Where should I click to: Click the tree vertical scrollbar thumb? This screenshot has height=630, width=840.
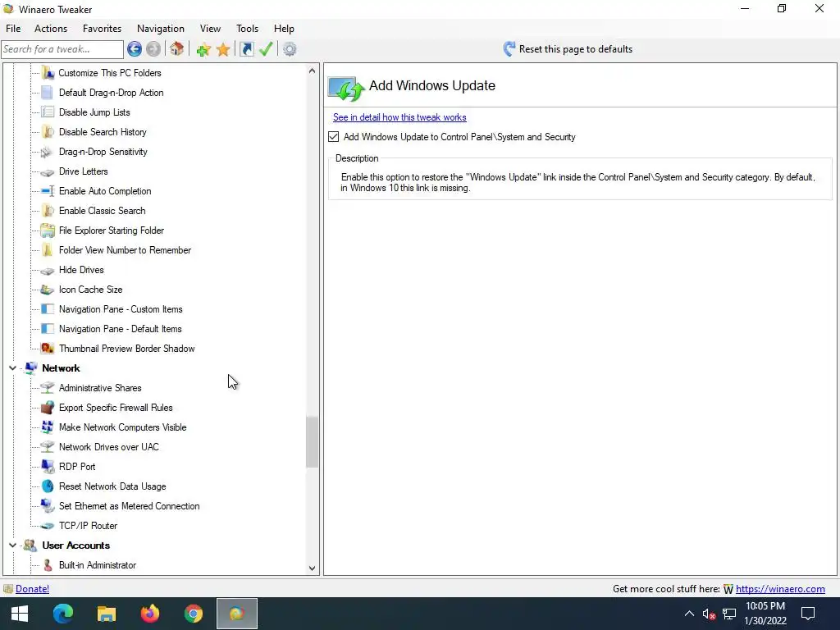(313, 441)
